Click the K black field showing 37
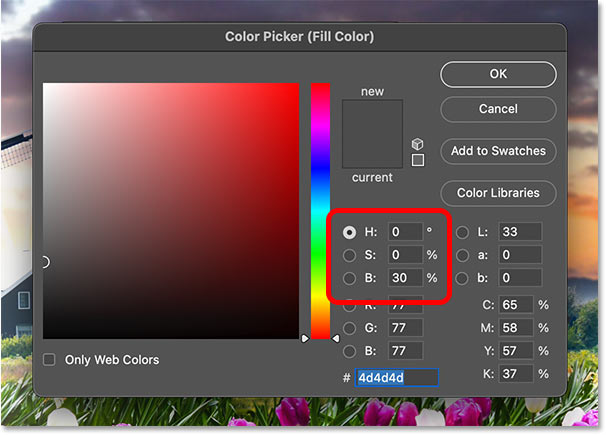 point(516,374)
